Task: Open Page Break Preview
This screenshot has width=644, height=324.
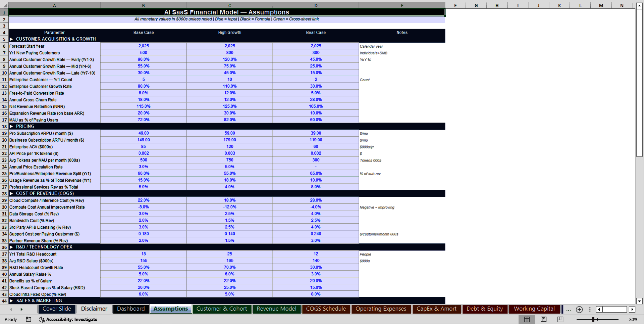Action: [x=559, y=319]
